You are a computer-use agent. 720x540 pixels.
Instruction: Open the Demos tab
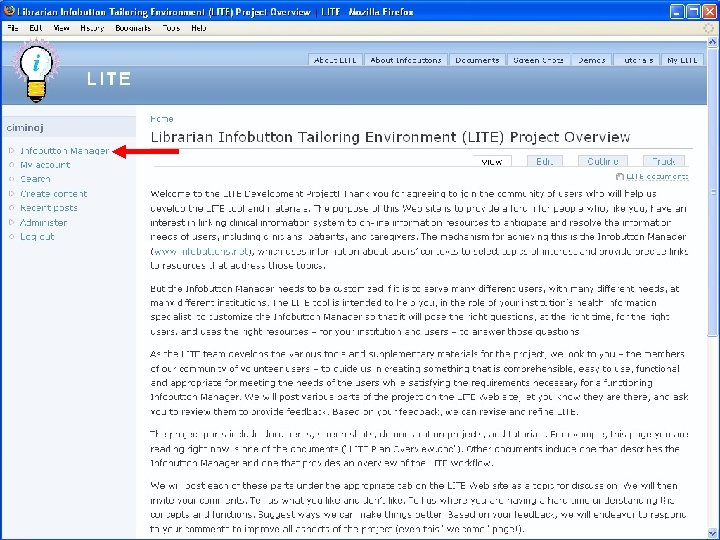(x=591, y=60)
